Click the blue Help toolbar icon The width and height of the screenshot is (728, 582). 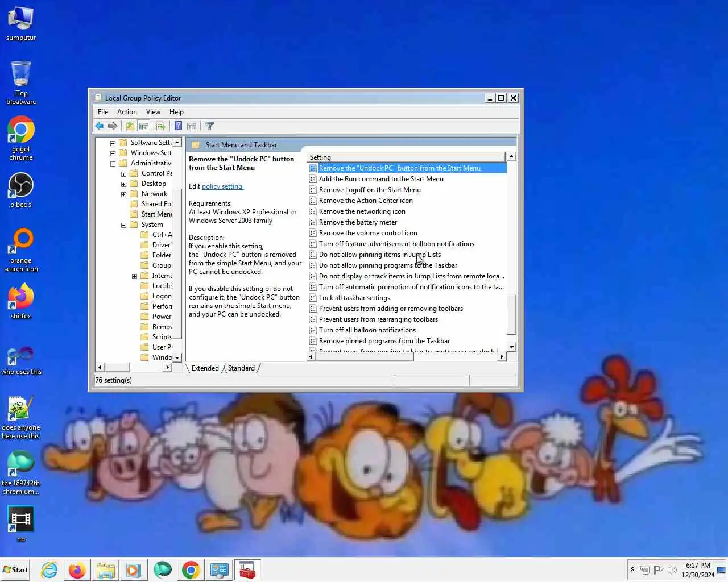click(178, 126)
